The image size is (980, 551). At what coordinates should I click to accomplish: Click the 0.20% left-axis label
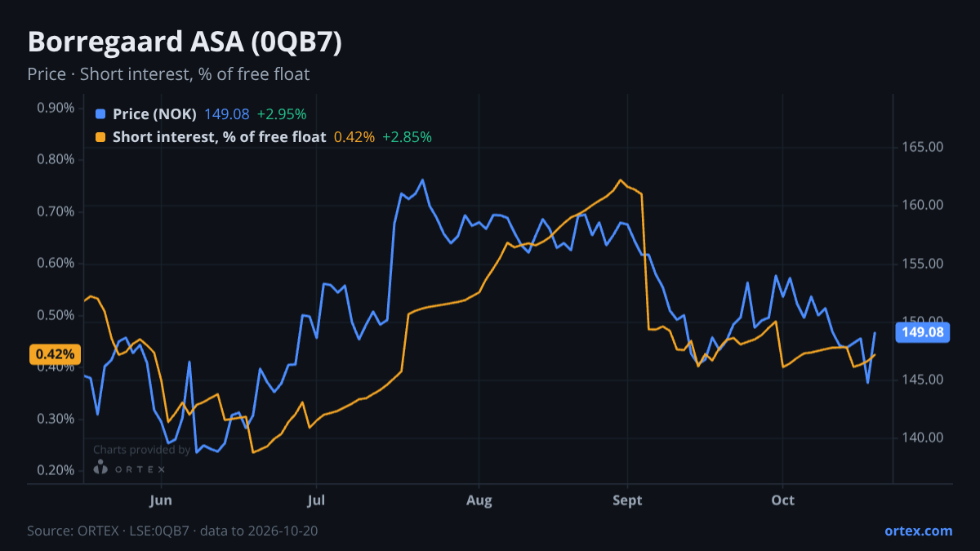[x=56, y=470]
